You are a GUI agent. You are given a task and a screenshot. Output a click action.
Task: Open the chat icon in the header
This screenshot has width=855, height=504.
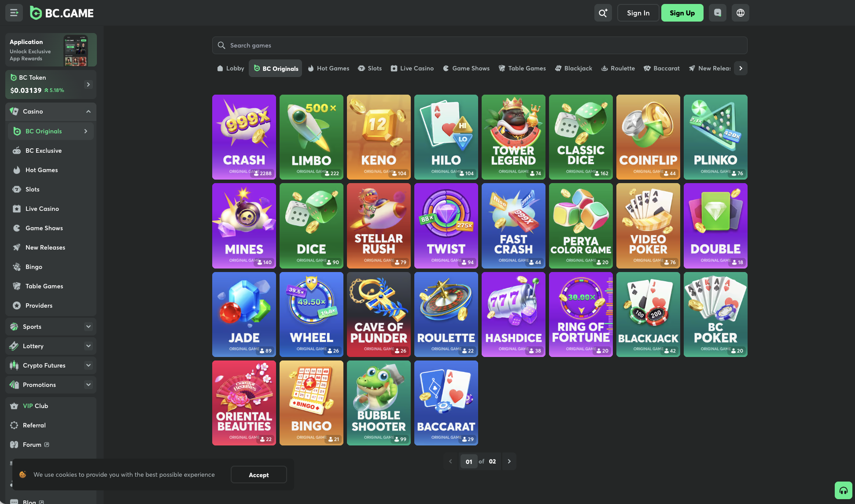pos(717,13)
